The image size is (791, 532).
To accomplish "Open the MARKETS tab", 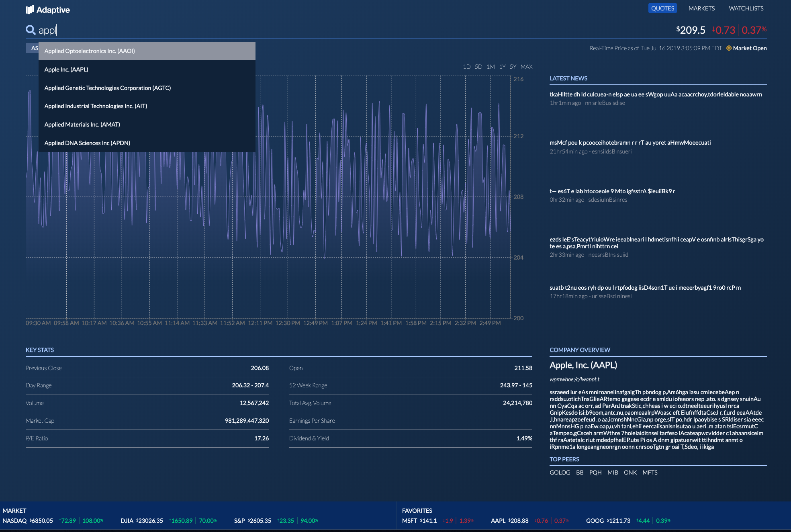I will click(x=701, y=8).
